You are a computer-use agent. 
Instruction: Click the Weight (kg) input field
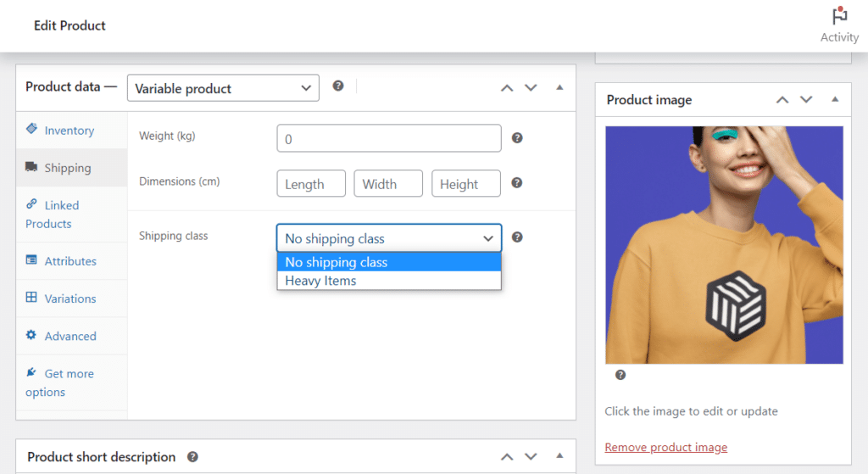[x=389, y=138]
